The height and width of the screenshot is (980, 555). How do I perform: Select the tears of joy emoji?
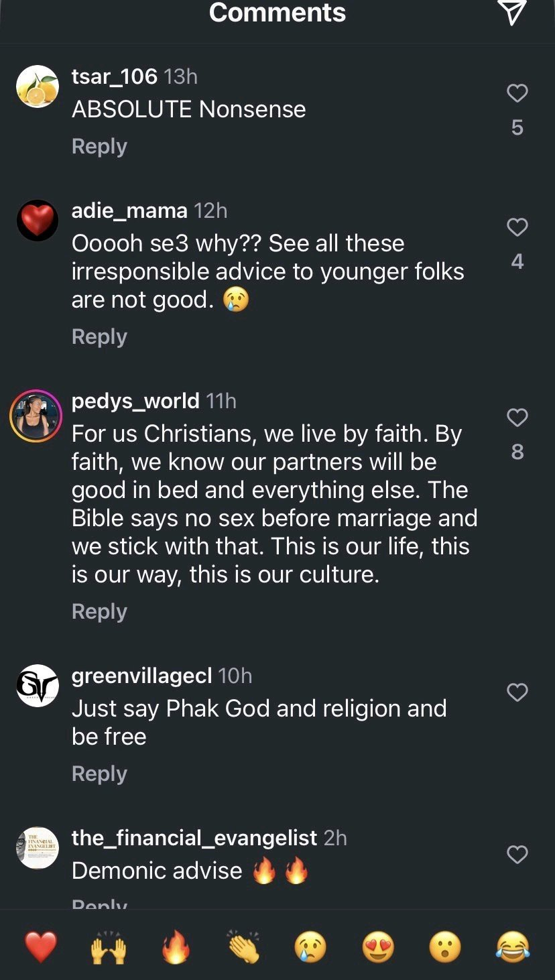coord(513,948)
